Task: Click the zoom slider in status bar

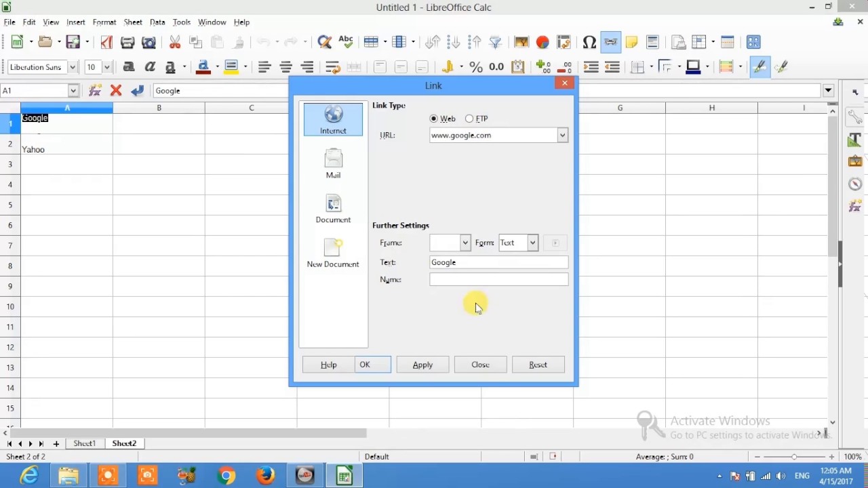Action: pyautogui.click(x=794, y=457)
